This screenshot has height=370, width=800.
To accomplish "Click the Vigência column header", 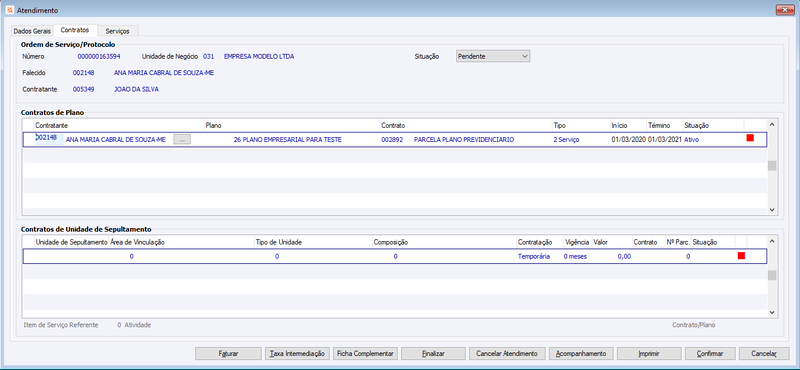I will (x=577, y=242).
